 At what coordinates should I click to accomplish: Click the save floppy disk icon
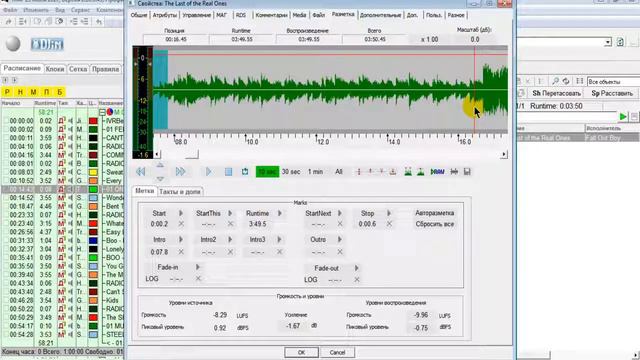(467, 172)
